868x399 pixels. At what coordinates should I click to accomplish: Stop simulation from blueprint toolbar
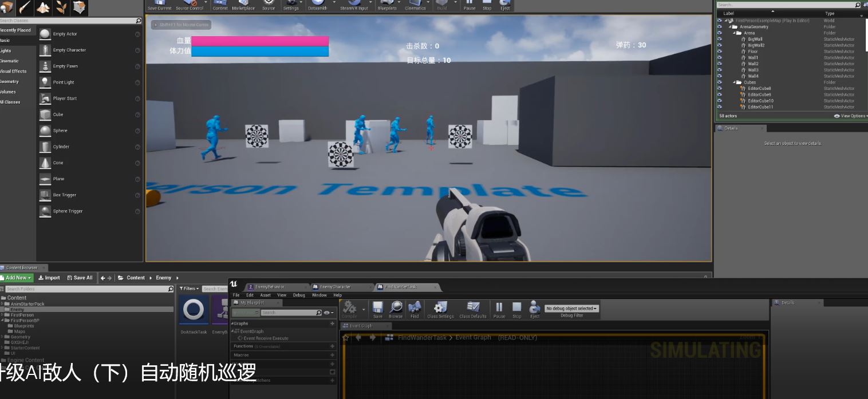coord(516,309)
